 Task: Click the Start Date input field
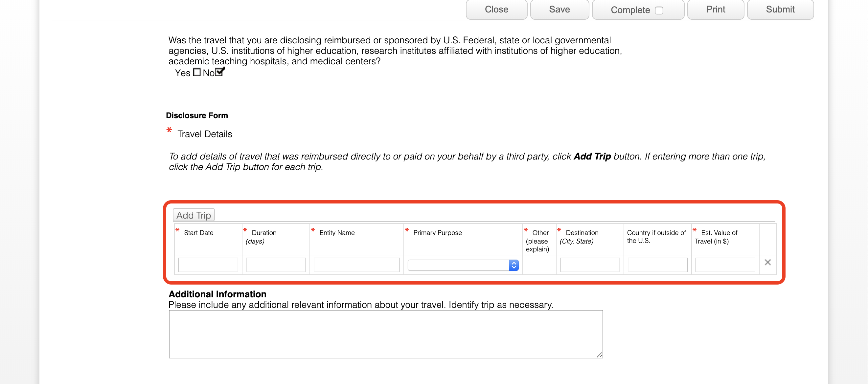click(x=208, y=265)
